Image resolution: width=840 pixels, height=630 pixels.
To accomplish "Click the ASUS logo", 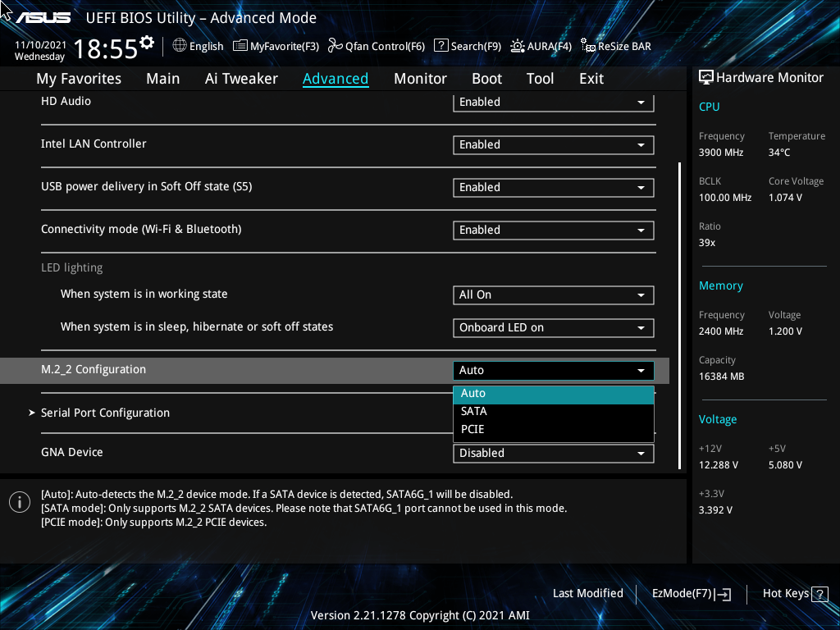I will pos(43,18).
